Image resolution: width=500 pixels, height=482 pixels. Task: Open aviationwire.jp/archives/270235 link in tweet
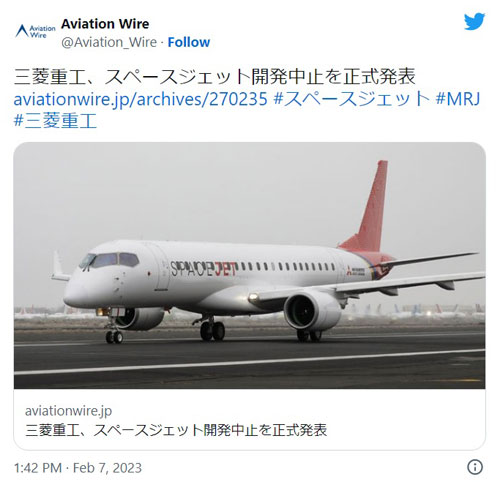pos(140,99)
